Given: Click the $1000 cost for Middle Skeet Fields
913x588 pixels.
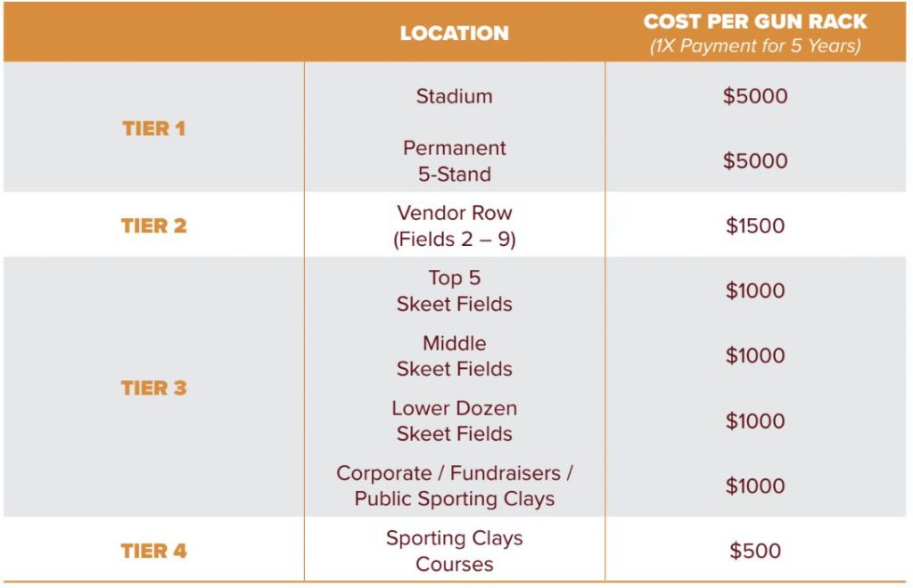Looking at the screenshot, I should coord(755,355).
